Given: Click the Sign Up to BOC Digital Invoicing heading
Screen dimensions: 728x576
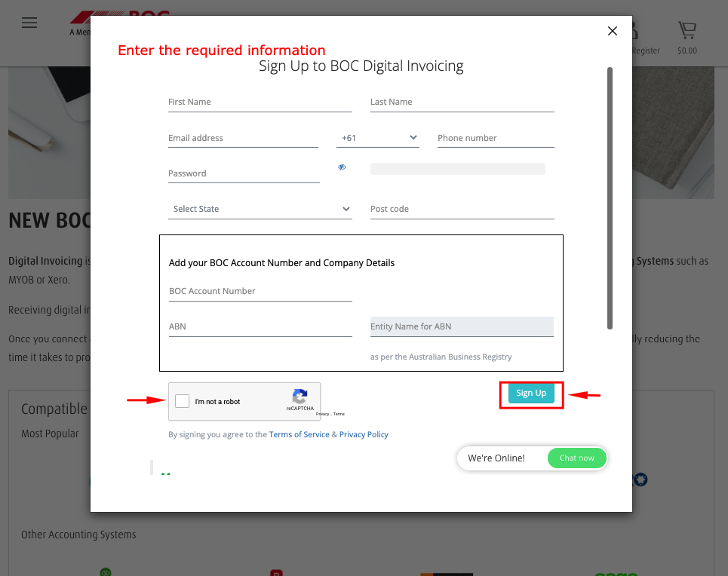Looking at the screenshot, I should click(x=361, y=66).
